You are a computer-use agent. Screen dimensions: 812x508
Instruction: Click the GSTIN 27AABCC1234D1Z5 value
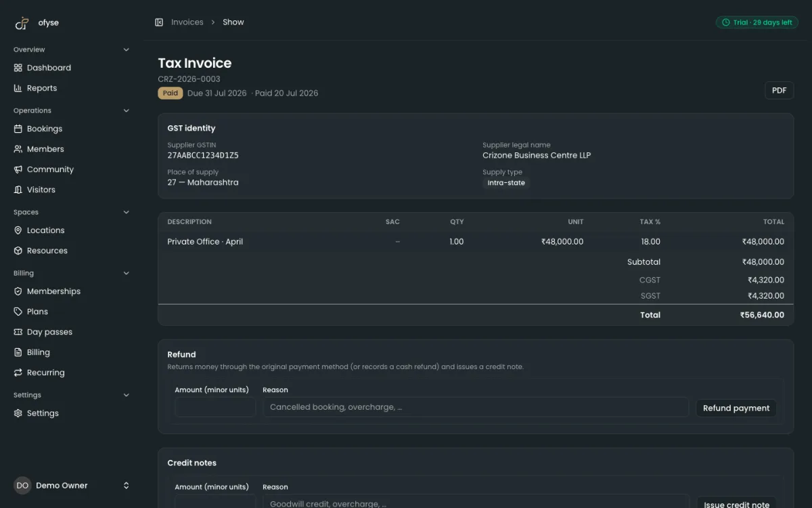203,155
